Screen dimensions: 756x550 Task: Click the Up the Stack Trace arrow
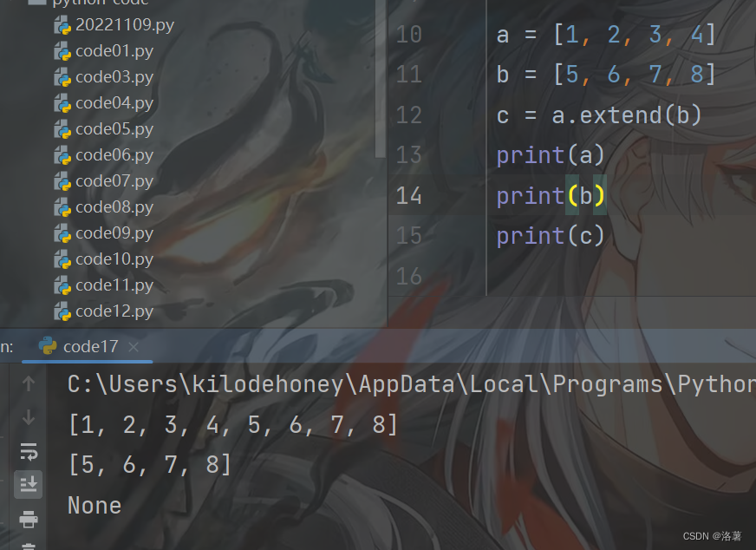(29, 383)
